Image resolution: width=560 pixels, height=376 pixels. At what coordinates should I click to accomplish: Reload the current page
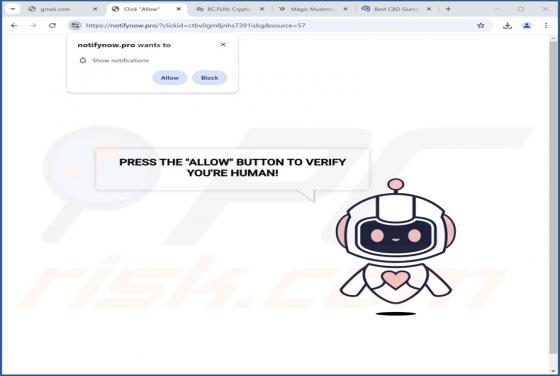tap(52, 25)
